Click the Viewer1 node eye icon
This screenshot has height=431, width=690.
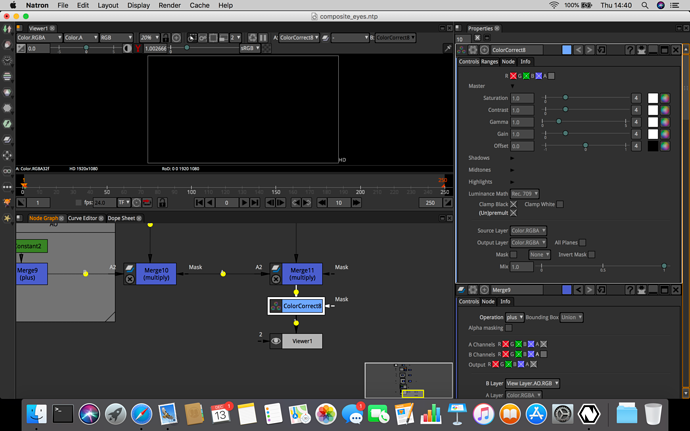[x=275, y=341]
